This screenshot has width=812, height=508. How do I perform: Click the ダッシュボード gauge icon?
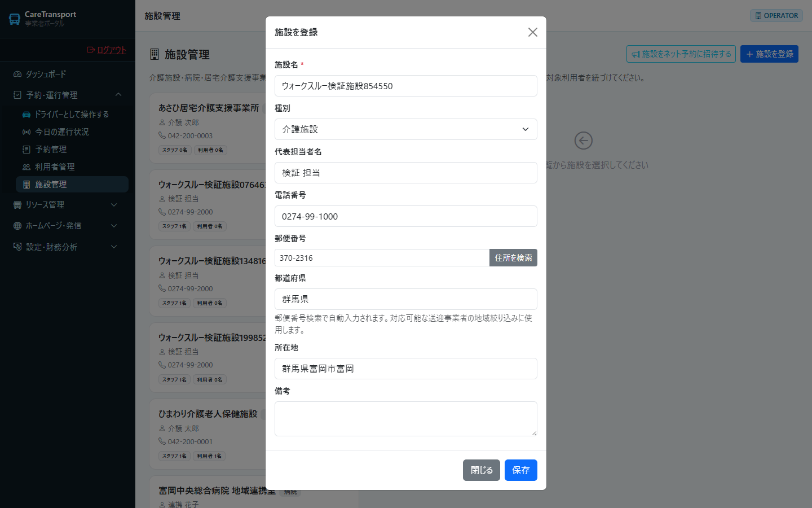coord(17,75)
